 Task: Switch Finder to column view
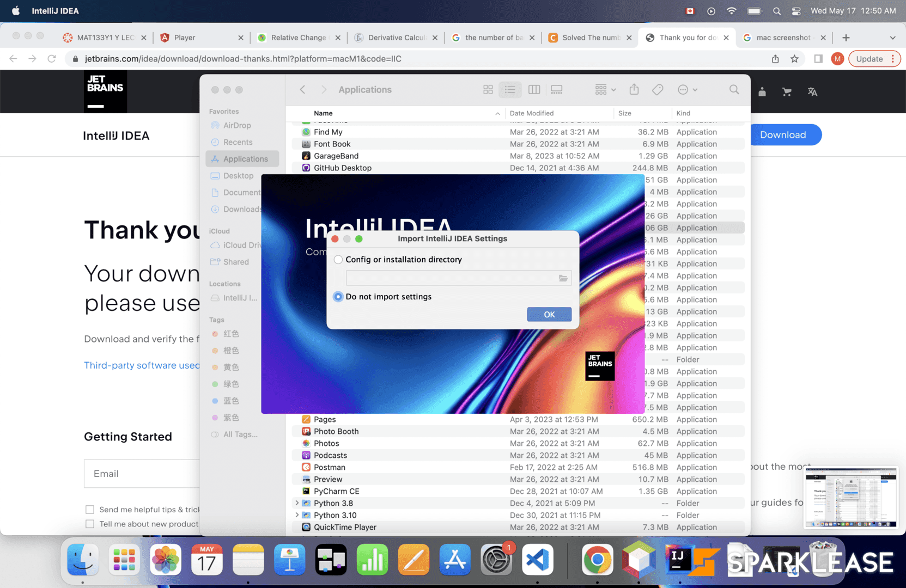point(534,90)
